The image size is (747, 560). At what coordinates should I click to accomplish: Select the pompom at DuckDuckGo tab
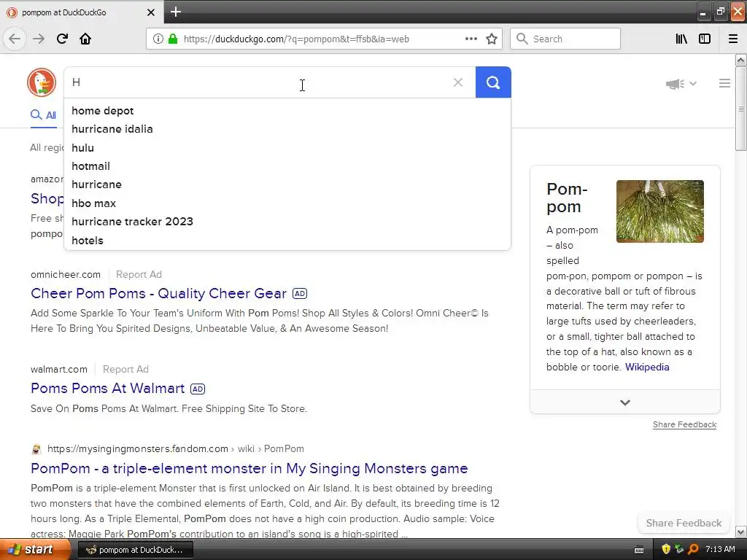point(82,12)
